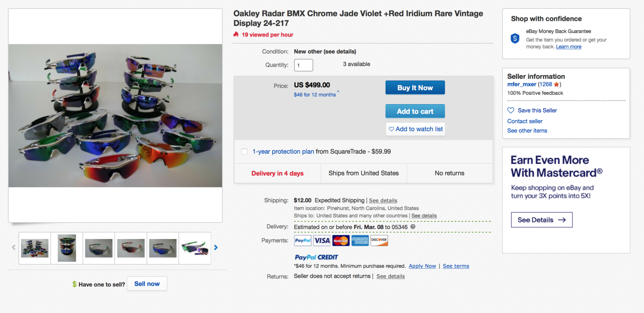Click the MasterCard payment icon
Image resolution: width=644 pixels, height=313 pixels.
pos(341,241)
